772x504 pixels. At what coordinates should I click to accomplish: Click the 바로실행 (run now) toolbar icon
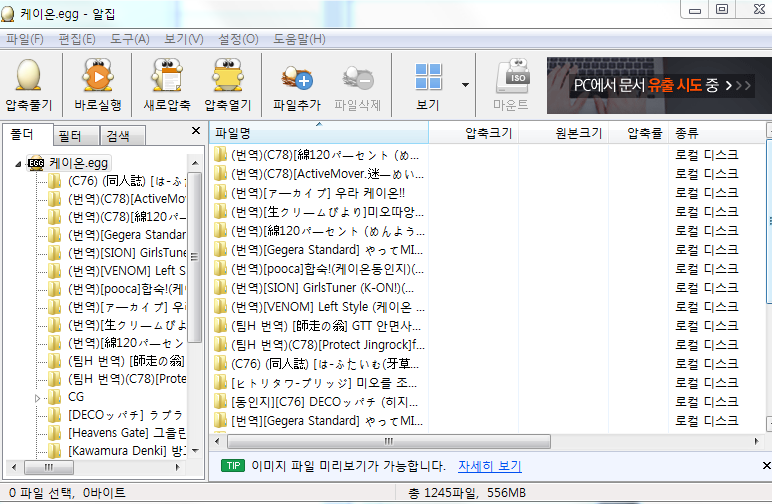[x=97, y=77]
